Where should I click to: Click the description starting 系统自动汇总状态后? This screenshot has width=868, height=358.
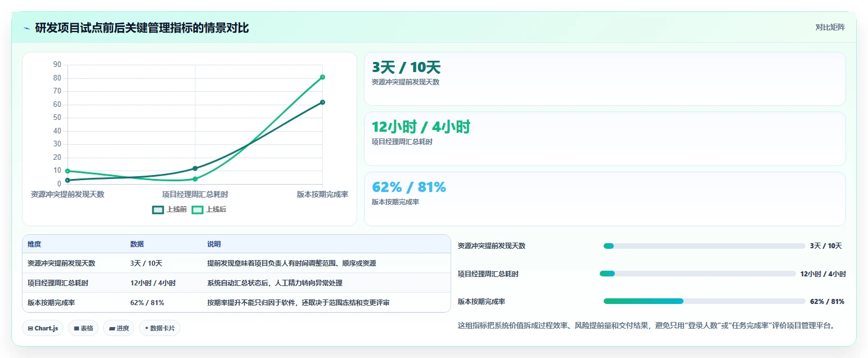coord(275,283)
